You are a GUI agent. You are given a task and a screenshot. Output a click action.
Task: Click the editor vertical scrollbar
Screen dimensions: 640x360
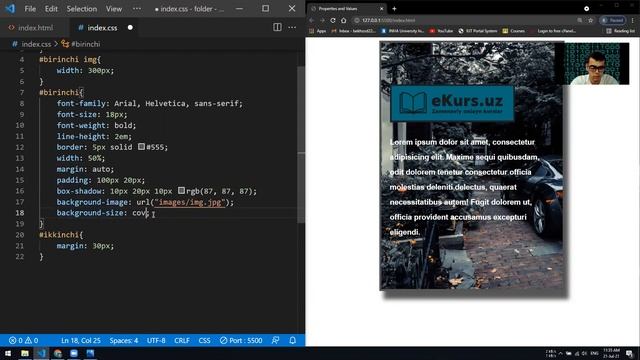click(x=301, y=145)
